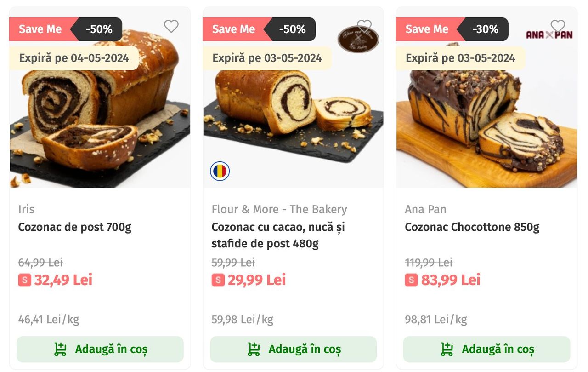The image size is (588, 372).
Task: Favorite the Iris Cozonac de post with heart
Action: [171, 26]
